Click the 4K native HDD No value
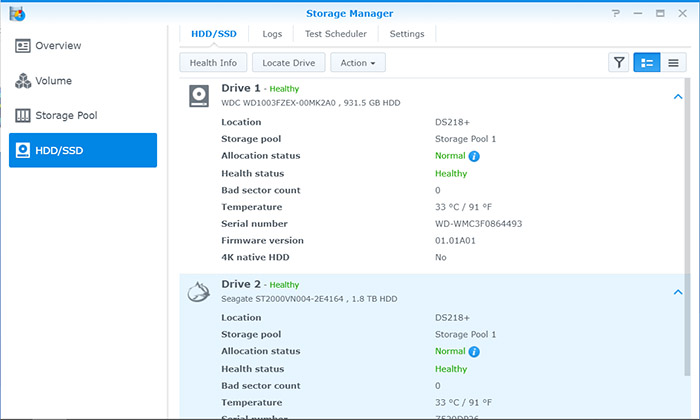This screenshot has height=420, width=700. pos(441,257)
